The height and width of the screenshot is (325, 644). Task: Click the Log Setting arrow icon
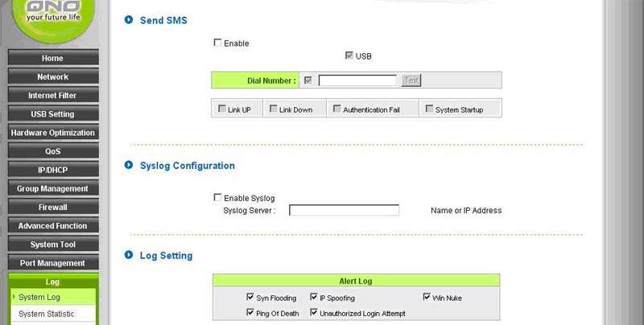pyautogui.click(x=129, y=256)
